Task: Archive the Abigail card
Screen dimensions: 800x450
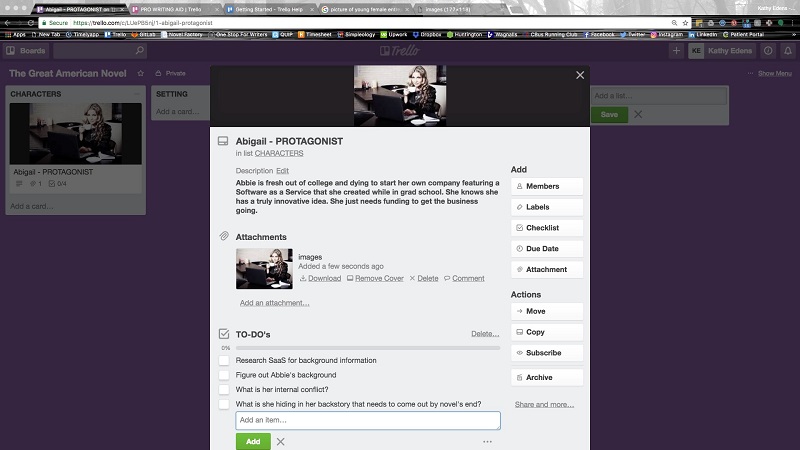Action: tap(547, 378)
